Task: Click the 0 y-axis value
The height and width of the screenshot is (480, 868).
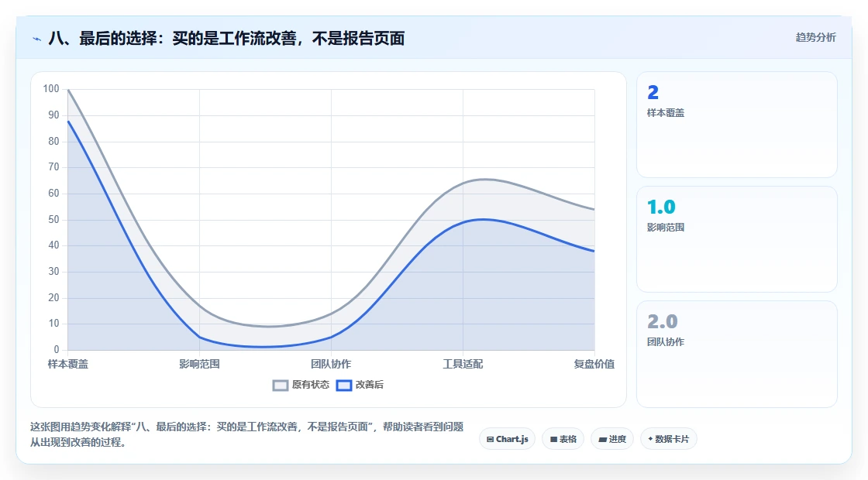Action: (57, 349)
